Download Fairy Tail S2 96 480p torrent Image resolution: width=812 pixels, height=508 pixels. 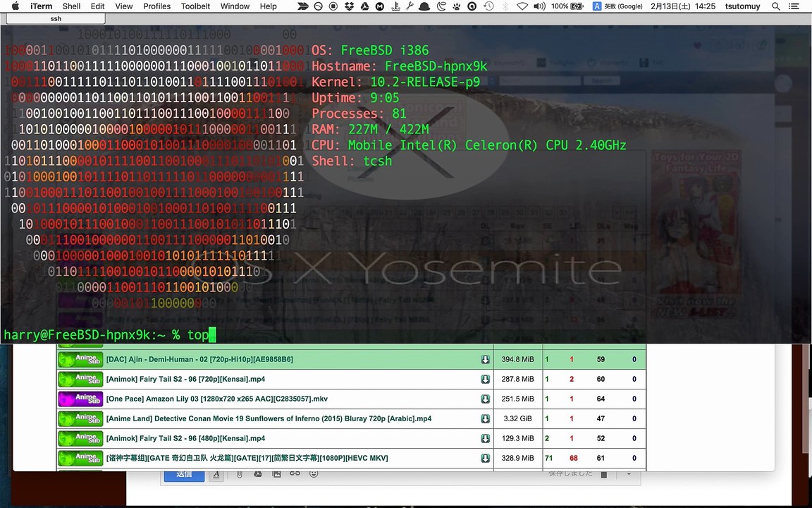click(x=485, y=438)
